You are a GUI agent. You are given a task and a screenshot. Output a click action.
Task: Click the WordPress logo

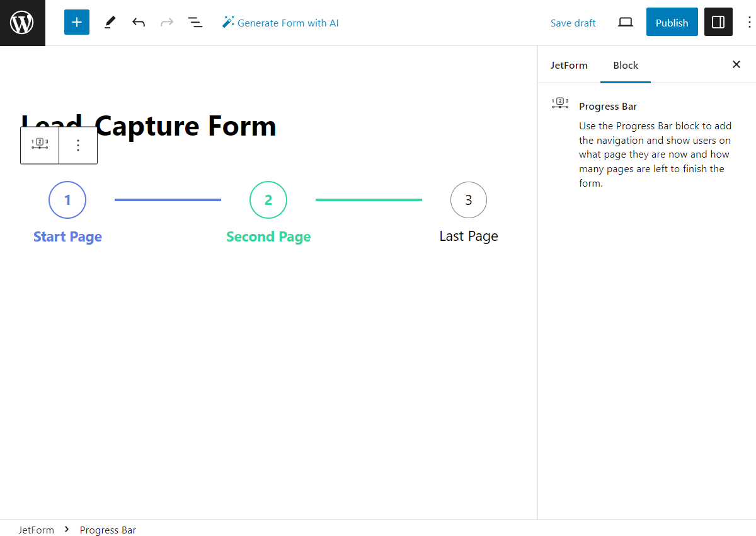coord(22,22)
